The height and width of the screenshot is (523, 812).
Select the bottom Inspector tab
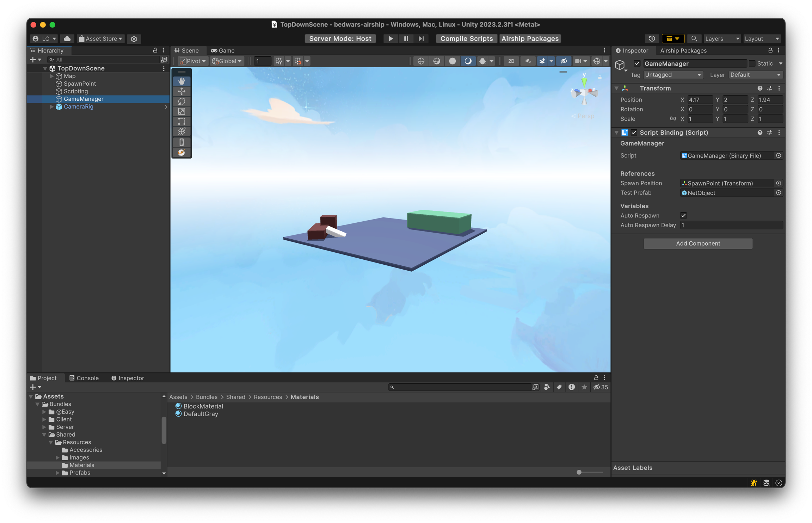(x=128, y=378)
